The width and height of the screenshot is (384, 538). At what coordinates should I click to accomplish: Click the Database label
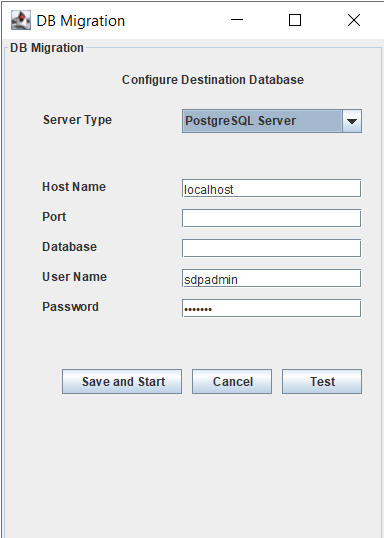pos(69,247)
